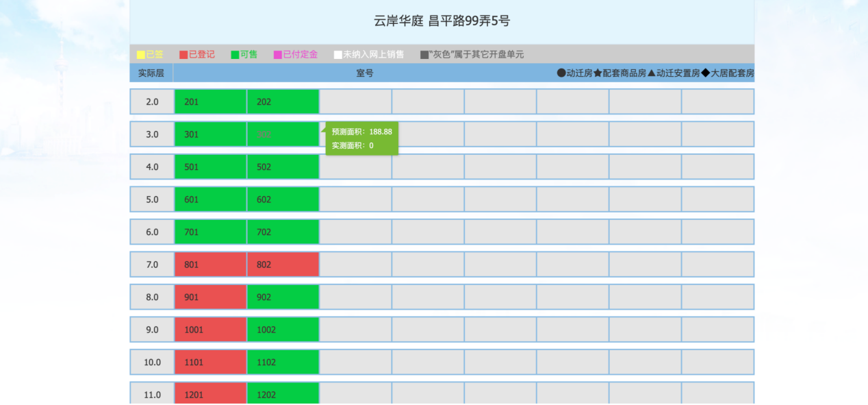Click the 可售 legend label
The width and height of the screenshot is (868, 405).
point(248,55)
